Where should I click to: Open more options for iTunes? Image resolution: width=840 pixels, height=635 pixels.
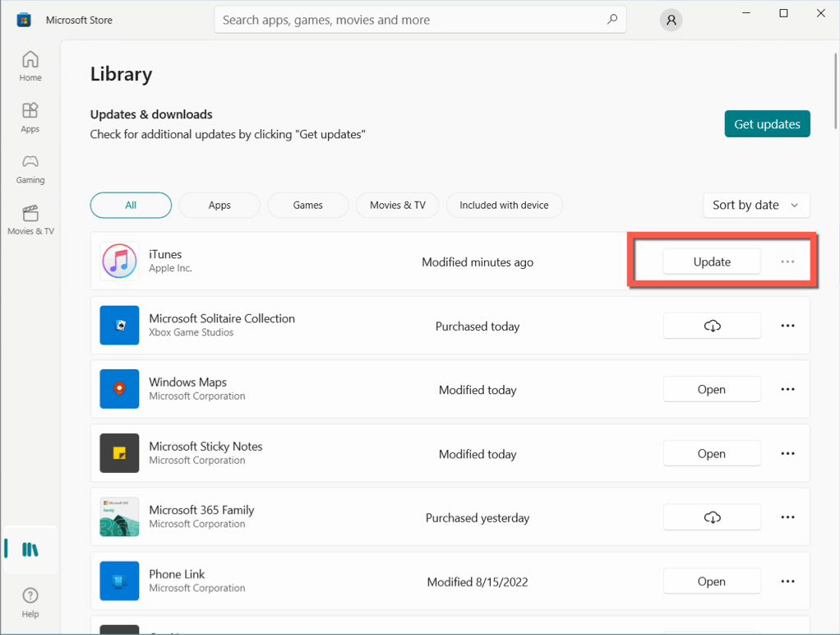click(x=787, y=262)
